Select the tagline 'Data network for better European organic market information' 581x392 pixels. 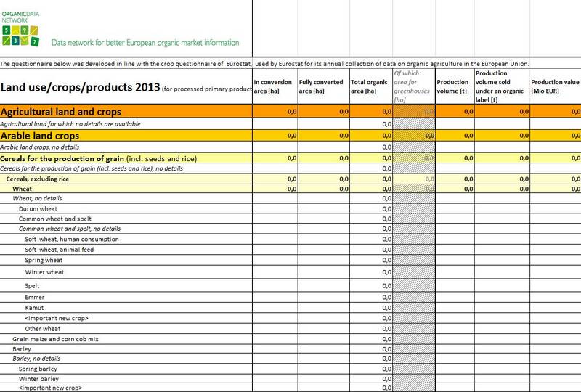click(145, 43)
